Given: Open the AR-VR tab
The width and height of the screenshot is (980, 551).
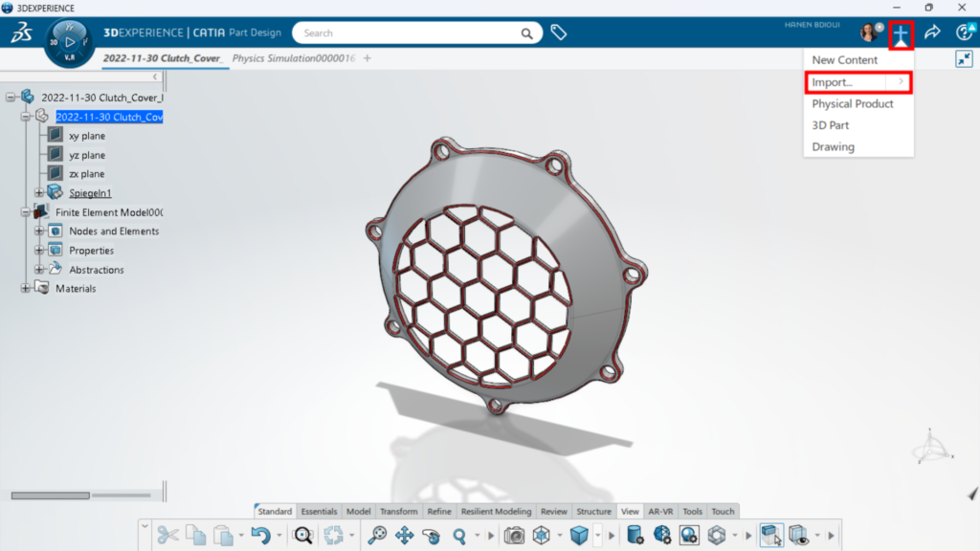Looking at the screenshot, I should tap(660, 511).
